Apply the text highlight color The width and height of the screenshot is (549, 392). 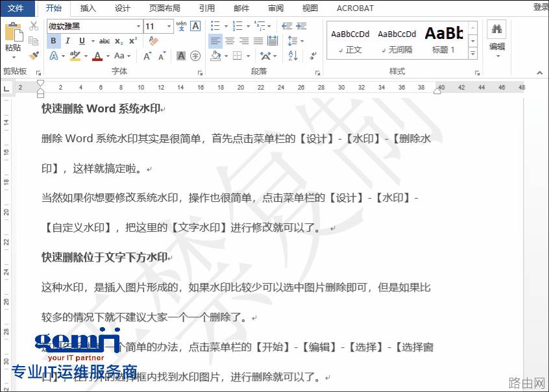coord(75,56)
